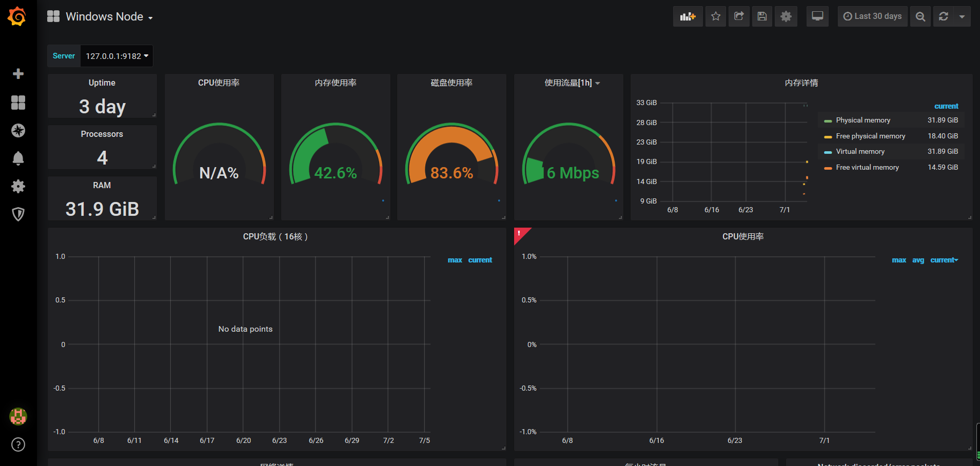Sort CPU使用率 legend by max
980x466 pixels.
coord(899,260)
